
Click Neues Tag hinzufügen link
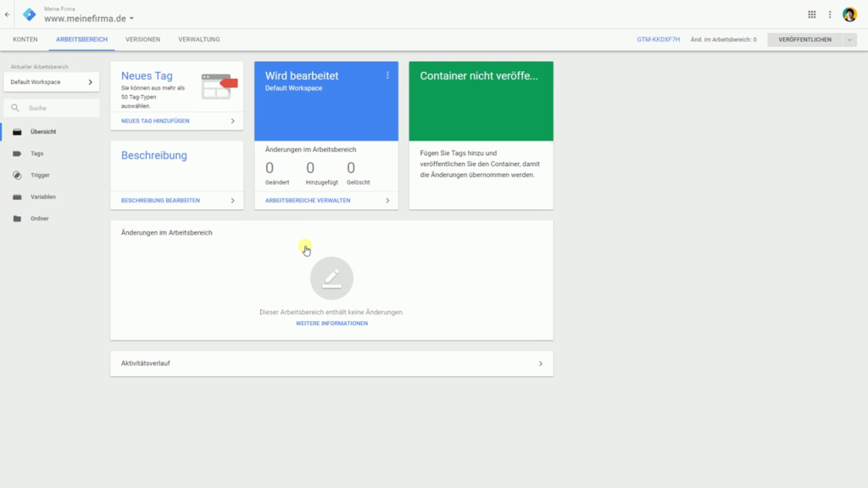coord(155,120)
